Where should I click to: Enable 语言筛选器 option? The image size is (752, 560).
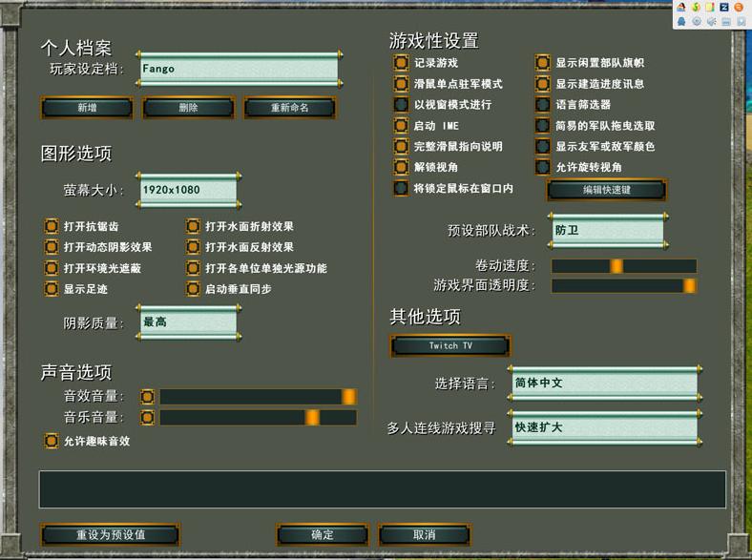(x=542, y=104)
